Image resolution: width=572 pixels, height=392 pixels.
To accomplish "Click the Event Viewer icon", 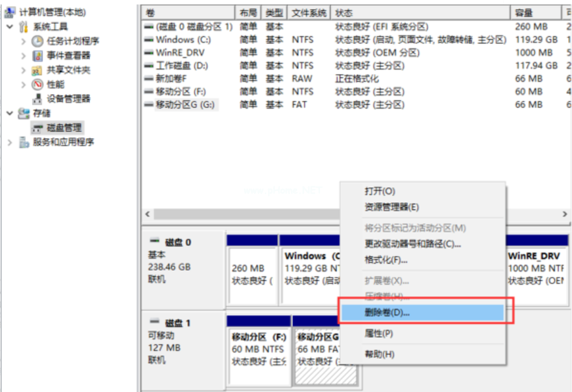I will click(37, 56).
